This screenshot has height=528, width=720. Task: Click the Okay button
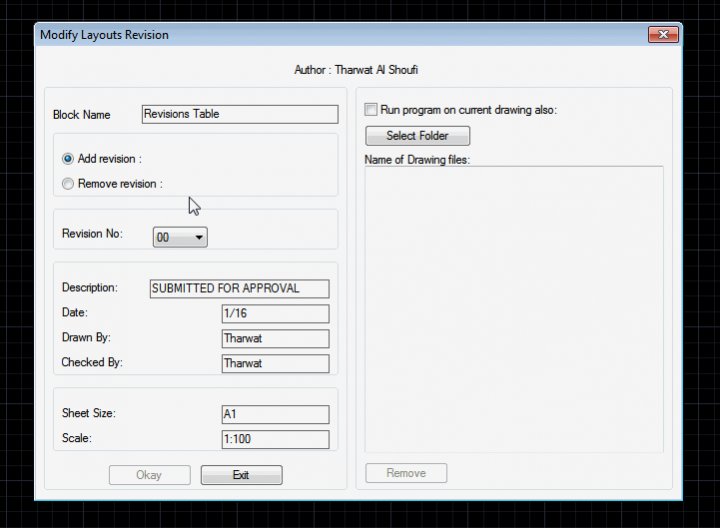(x=150, y=475)
